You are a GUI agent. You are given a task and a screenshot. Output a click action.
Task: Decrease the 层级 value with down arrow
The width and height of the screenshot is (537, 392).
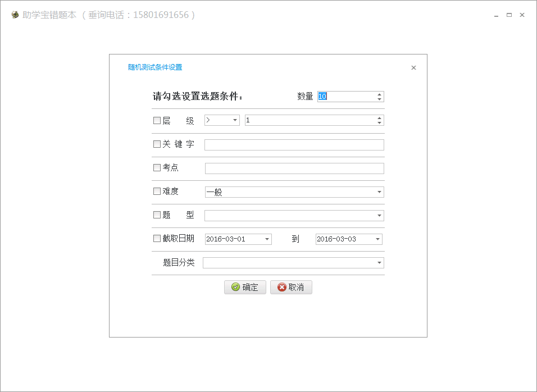point(380,123)
